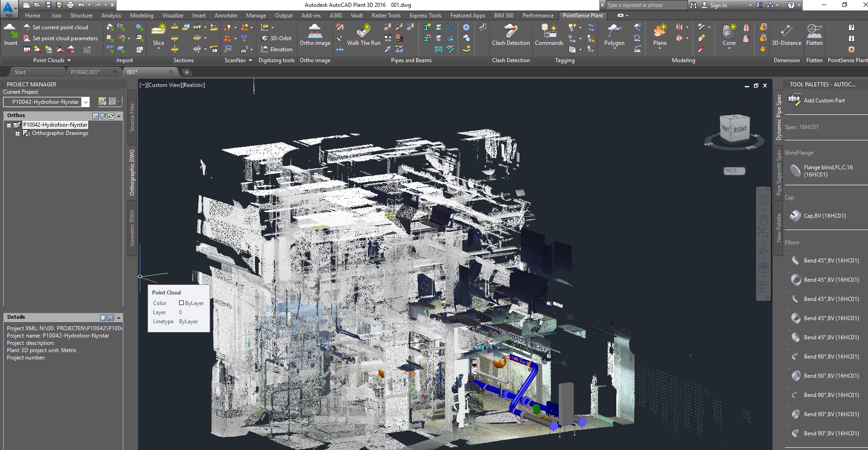This screenshot has width=868, height=450.
Task: Select the Flatten tool
Action: [x=815, y=37]
